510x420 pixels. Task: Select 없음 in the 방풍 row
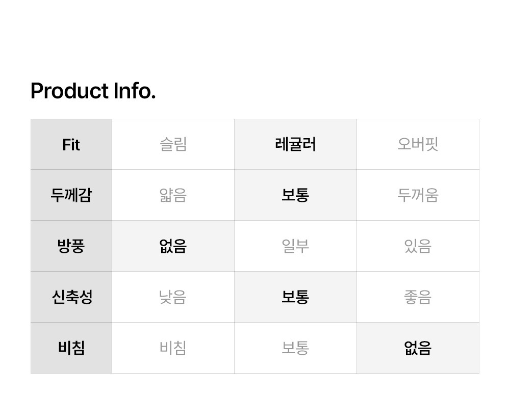click(x=173, y=246)
